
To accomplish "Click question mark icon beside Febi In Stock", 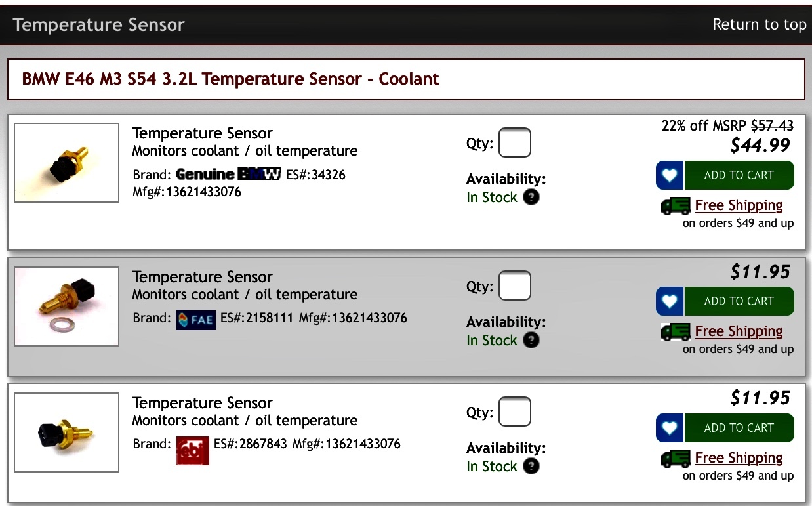I will point(531,466).
